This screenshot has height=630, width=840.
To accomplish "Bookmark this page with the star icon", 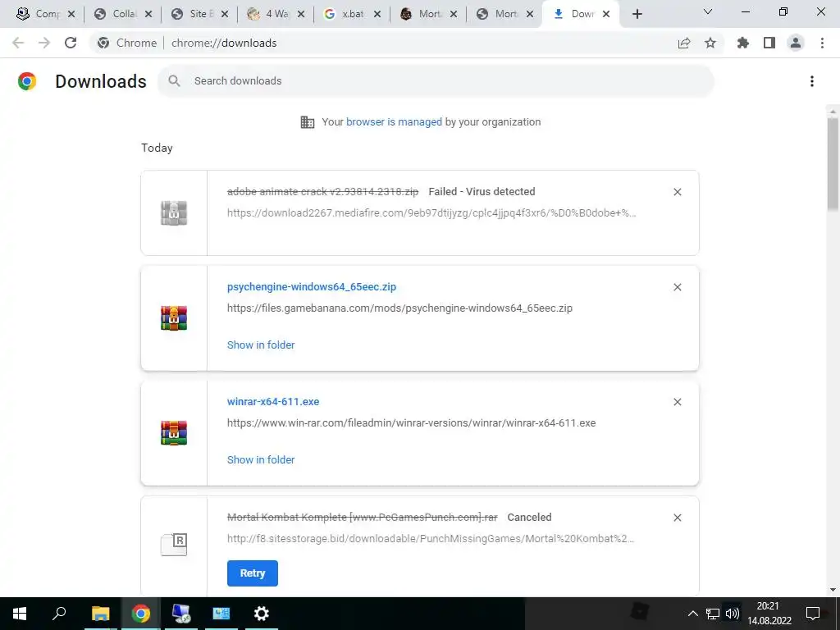I will coord(710,43).
